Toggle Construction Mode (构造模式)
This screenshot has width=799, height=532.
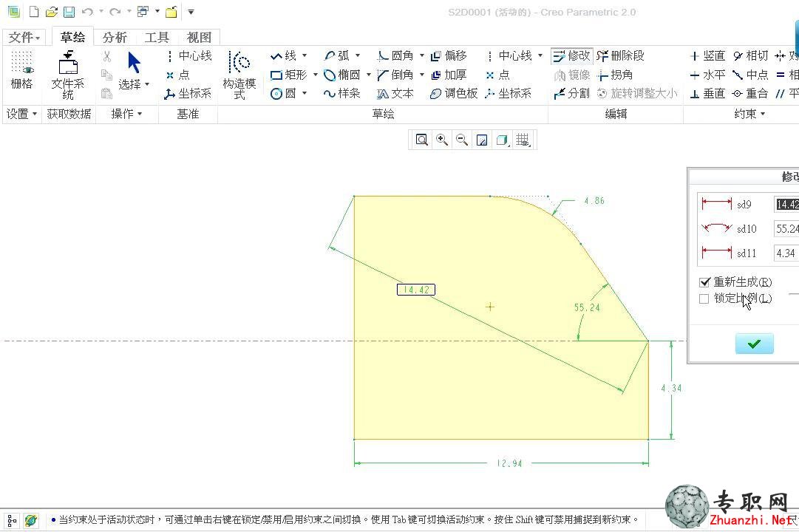(x=239, y=75)
